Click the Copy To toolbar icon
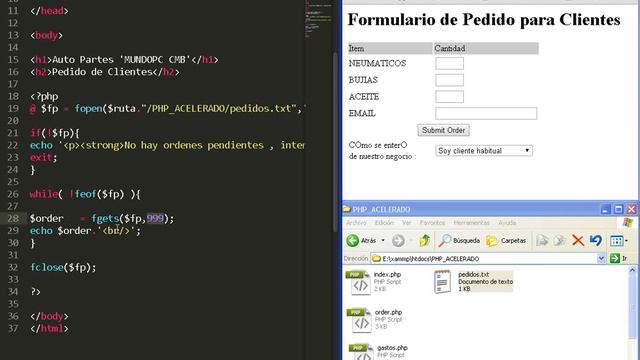640x360 pixels. click(560, 240)
